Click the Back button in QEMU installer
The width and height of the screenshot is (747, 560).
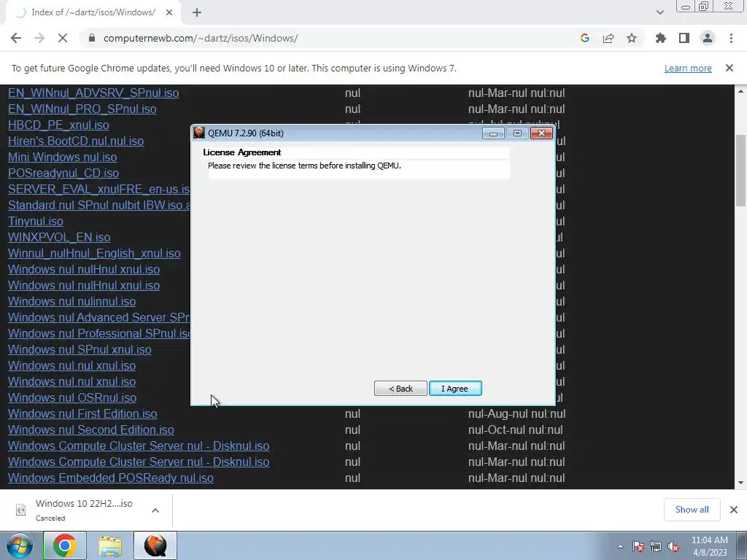click(400, 389)
